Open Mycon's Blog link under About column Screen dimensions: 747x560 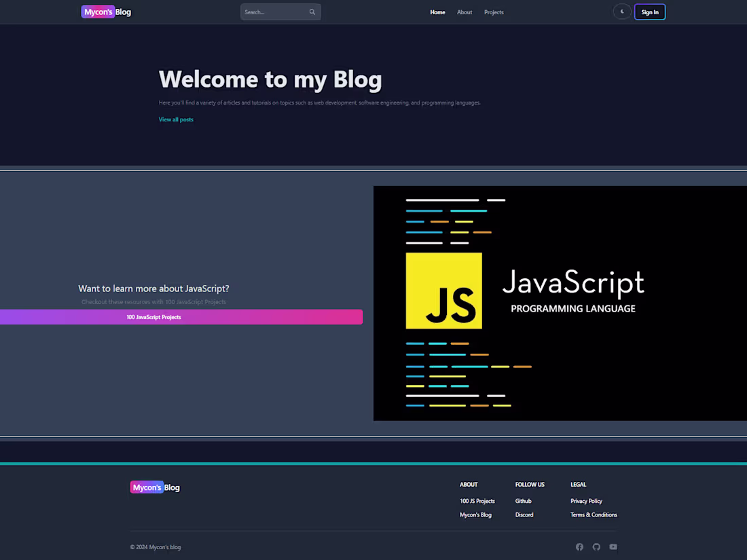[475, 515]
